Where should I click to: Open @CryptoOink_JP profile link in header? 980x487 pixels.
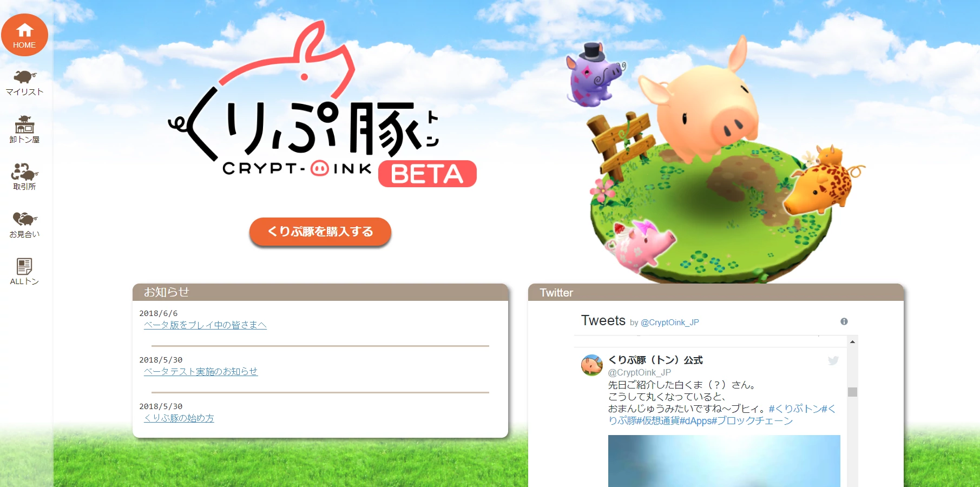(669, 323)
